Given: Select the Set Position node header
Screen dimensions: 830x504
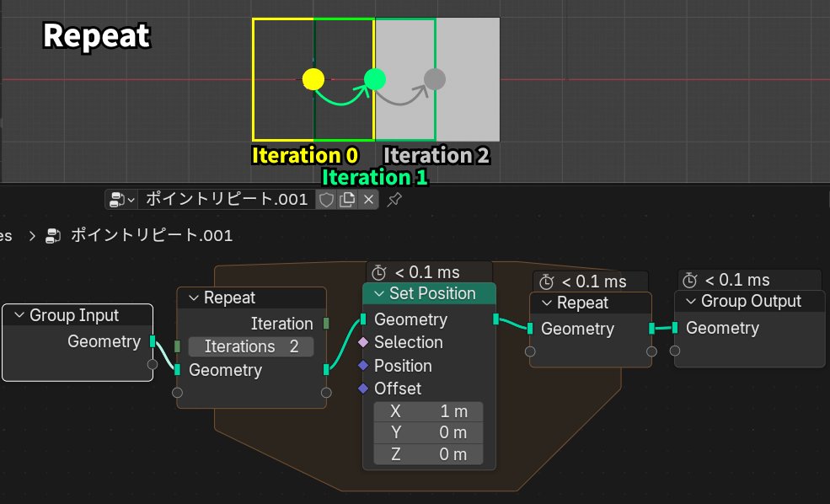Looking at the screenshot, I should click(x=438, y=293).
